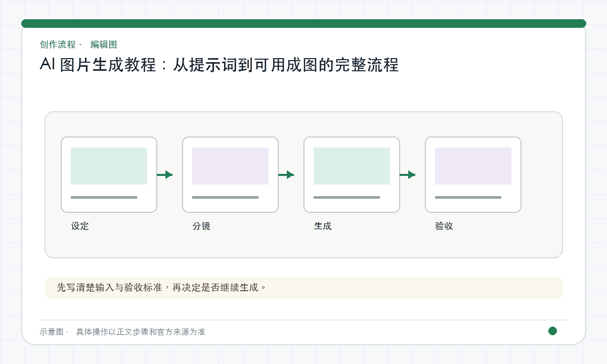Click the 生成 step card
Image resolution: width=607 pixels, height=364 pixels.
tap(352, 174)
